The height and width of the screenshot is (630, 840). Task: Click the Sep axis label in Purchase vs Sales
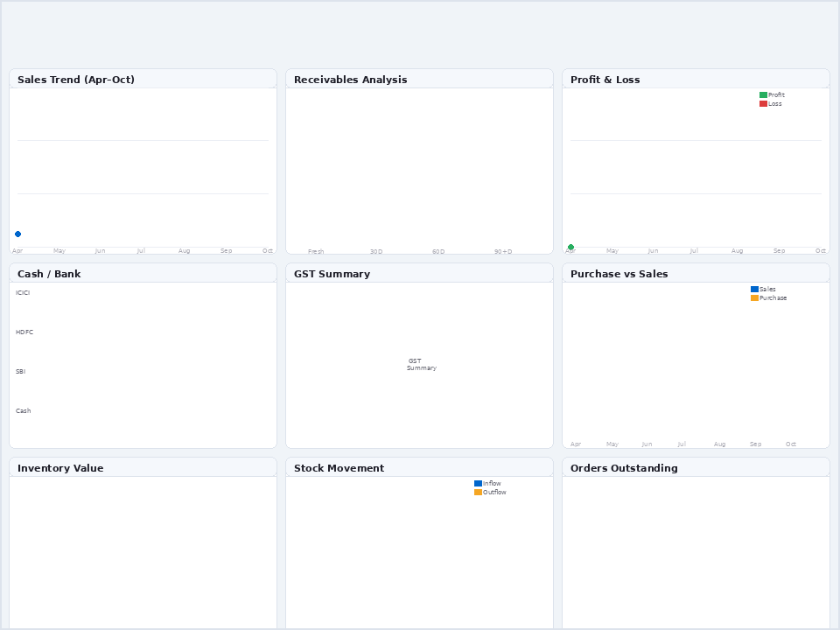pyautogui.click(x=755, y=444)
